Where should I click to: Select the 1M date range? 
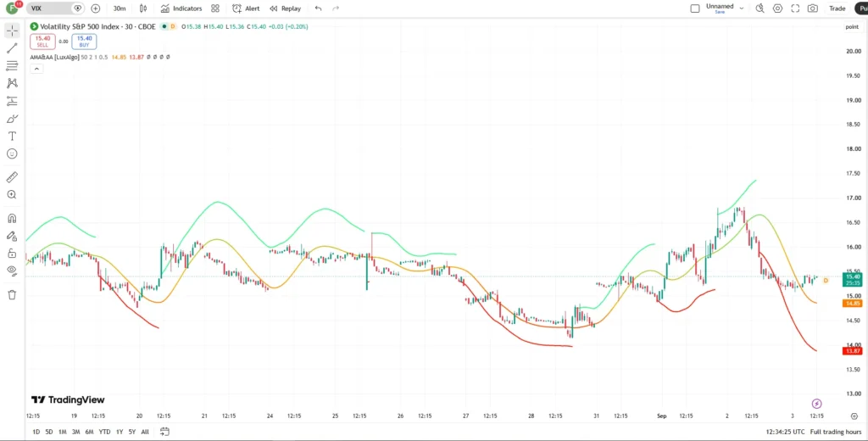tap(63, 432)
